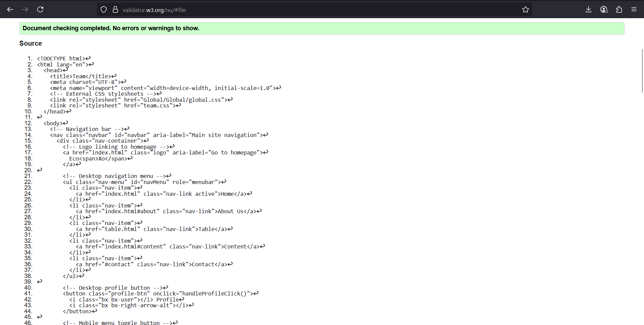Click the button profile-btn handleProfileClick line
The height and width of the screenshot is (325, 644).
pyautogui.click(x=161, y=293)
